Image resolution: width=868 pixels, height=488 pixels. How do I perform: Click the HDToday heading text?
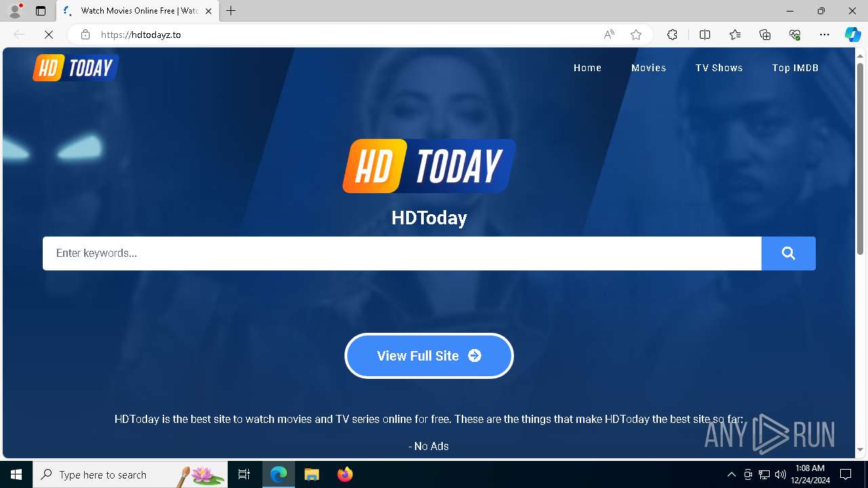pyautogui.click(x=429, y=218)
